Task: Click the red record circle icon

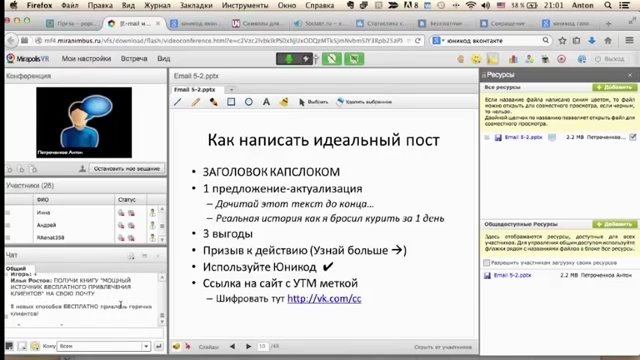Action: click(562, 59)
